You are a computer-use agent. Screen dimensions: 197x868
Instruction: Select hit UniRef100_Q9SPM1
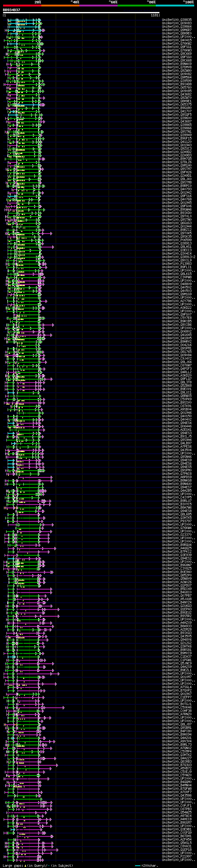click(177, 349)
